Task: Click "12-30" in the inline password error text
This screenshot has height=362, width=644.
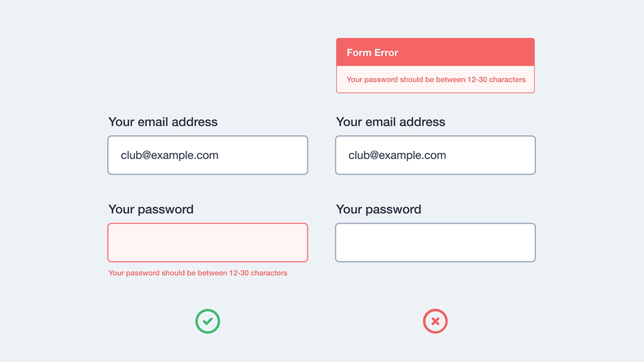Action: click(x=239, y=273)
